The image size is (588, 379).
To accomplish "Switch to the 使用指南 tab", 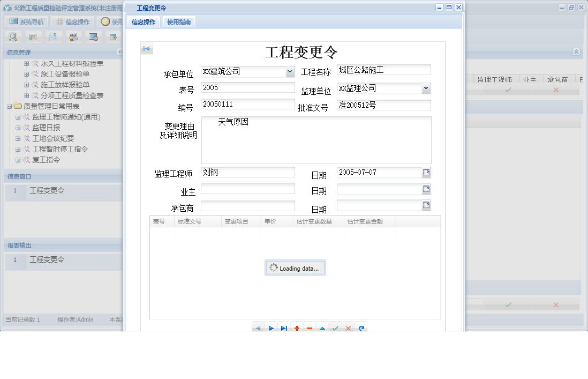I will [179, 22].
